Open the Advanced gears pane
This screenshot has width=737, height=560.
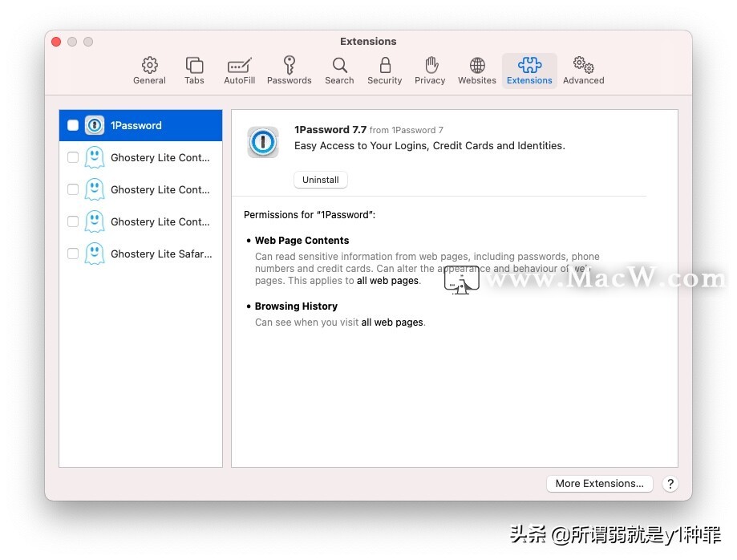[583, 71]
